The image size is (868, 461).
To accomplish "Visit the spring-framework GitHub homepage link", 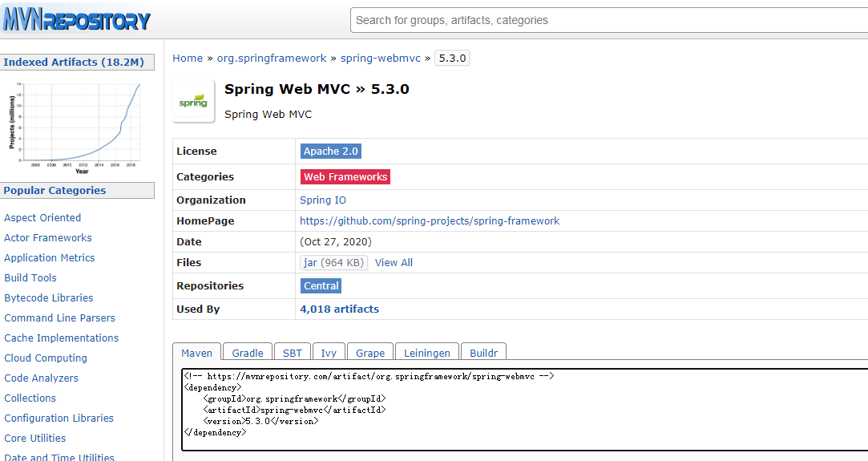I will pos(430,220).
